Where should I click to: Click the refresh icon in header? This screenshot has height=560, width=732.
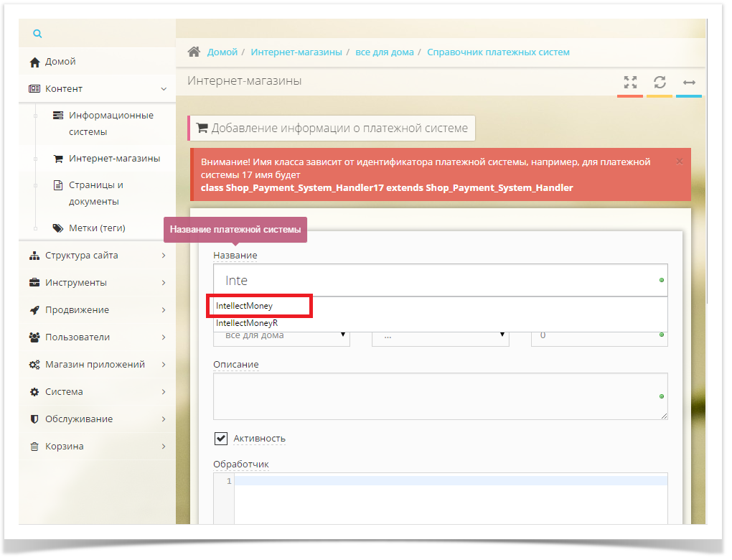(x=660, y=82)
